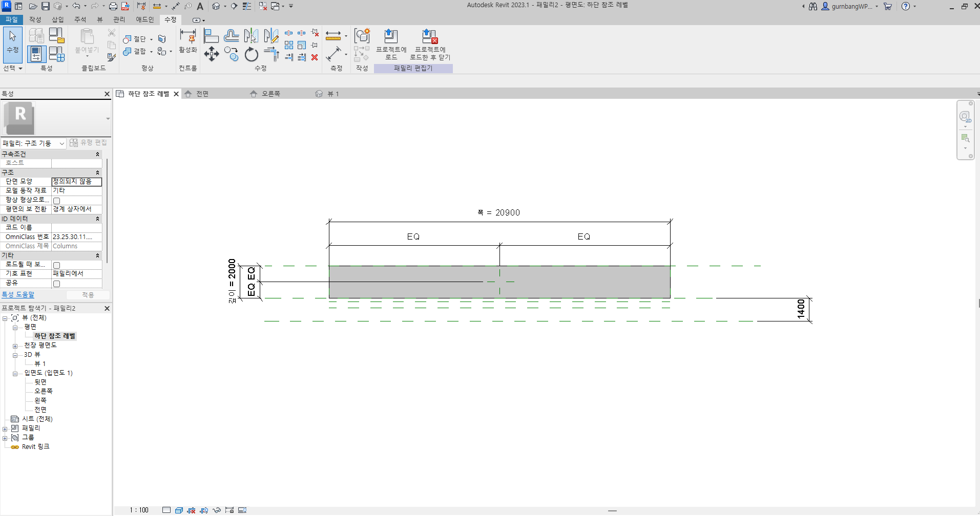The height and width of the screenshot is (516, 980).
Task: Select the Aligned Dimension tool
Action: (333, 54)
